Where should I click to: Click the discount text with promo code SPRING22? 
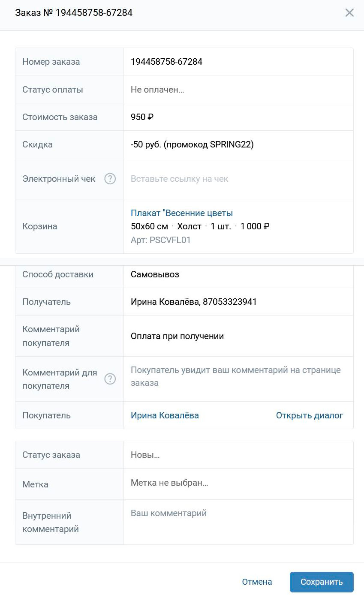point(192,144)
